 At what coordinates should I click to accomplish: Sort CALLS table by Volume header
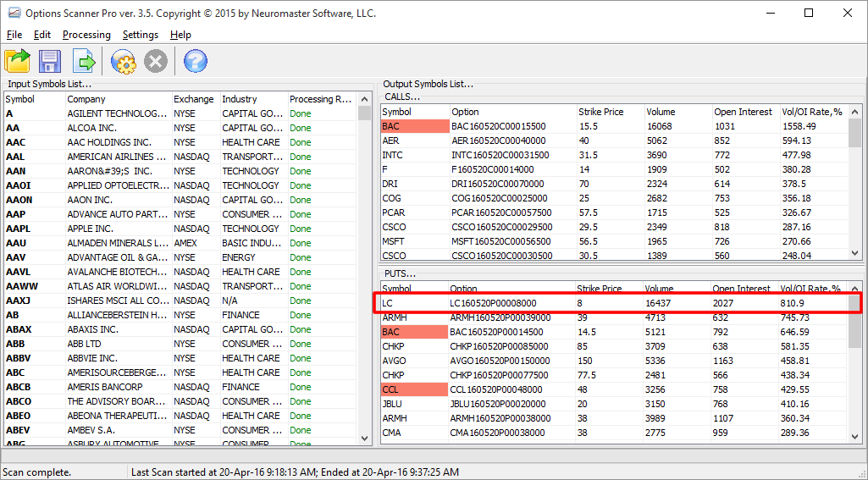pyautogui.click(x=677, y=112)
